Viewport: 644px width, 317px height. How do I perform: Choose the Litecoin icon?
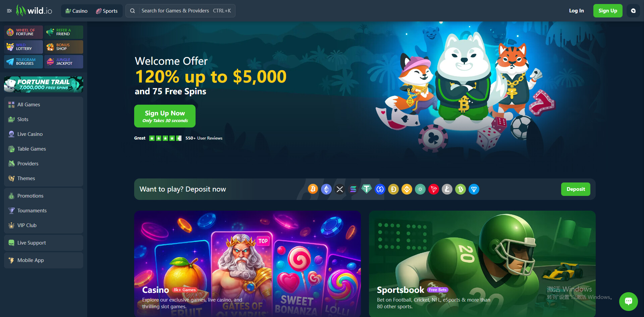click(x=447, y=189)
